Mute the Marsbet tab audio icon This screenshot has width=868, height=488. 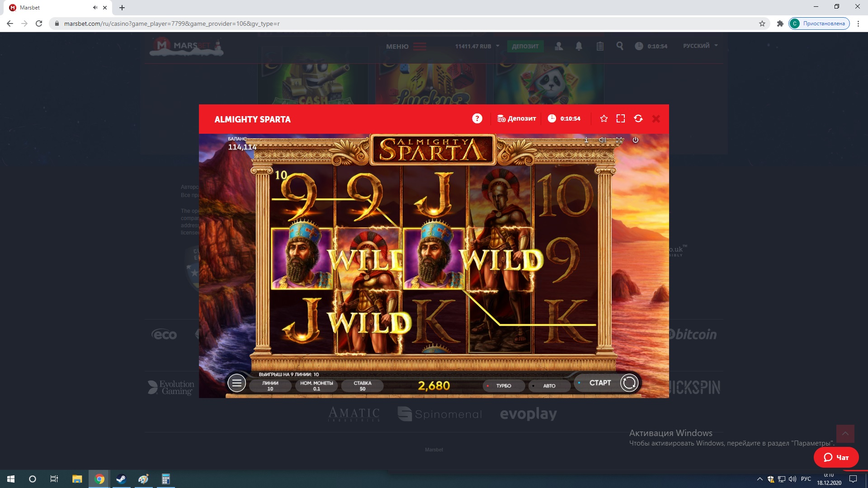pyautogui.click(x=95, y=8)
